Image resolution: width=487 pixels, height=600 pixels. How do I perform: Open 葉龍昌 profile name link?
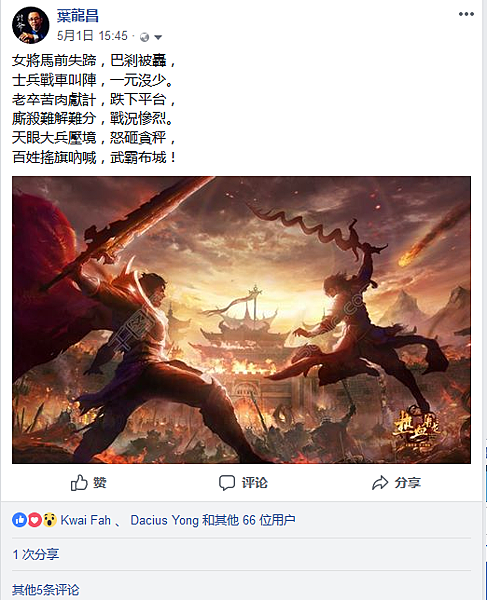tap(78, 16)
